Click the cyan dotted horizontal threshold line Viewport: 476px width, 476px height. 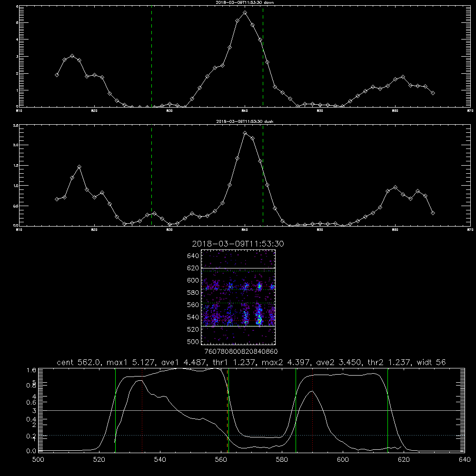click(x=251, y=436)
